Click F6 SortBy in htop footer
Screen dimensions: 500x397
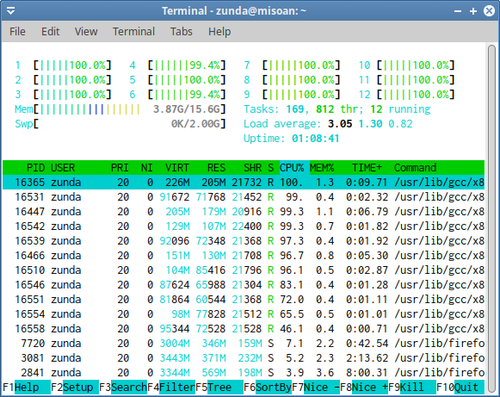268,387
